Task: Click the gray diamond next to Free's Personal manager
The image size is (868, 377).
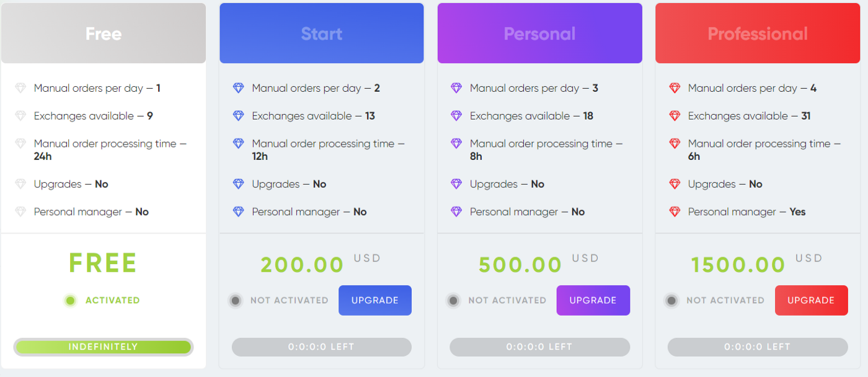Action: [20, 212]
